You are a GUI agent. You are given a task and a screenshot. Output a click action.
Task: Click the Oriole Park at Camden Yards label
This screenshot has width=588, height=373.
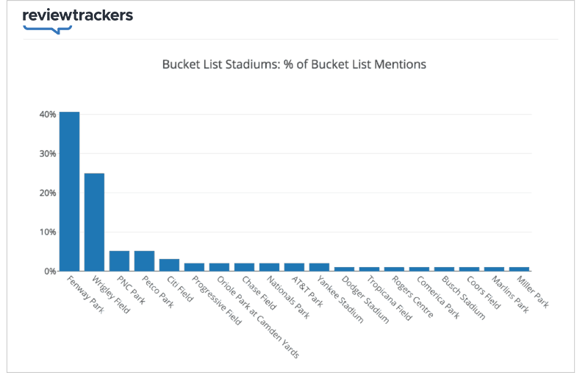(x=258, y=318)
